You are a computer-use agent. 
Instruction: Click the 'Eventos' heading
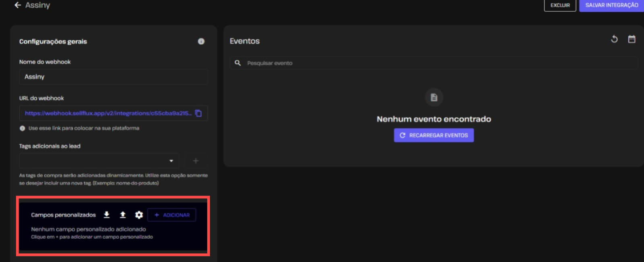click(x=245, y=41)
